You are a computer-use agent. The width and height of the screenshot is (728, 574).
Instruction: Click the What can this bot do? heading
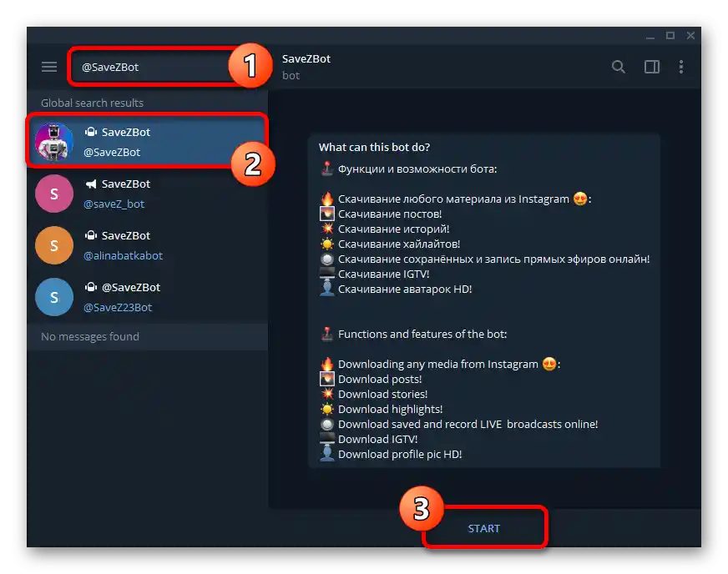374,147
